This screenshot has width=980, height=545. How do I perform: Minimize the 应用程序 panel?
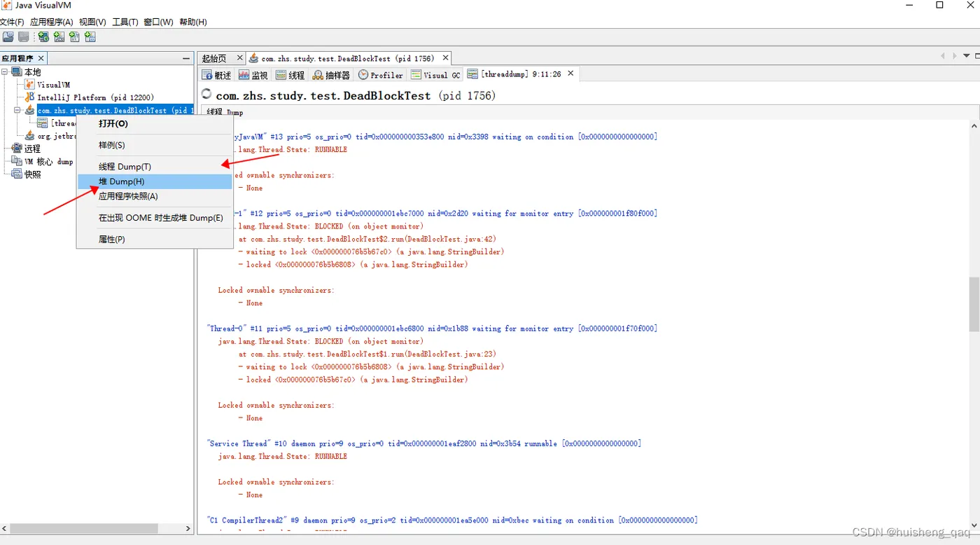point(185,59)
